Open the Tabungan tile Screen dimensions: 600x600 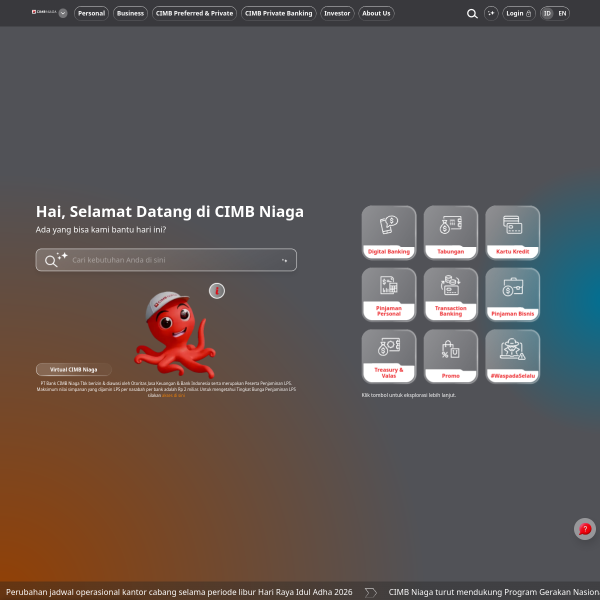pyautogui.click(x=451, y=233)
